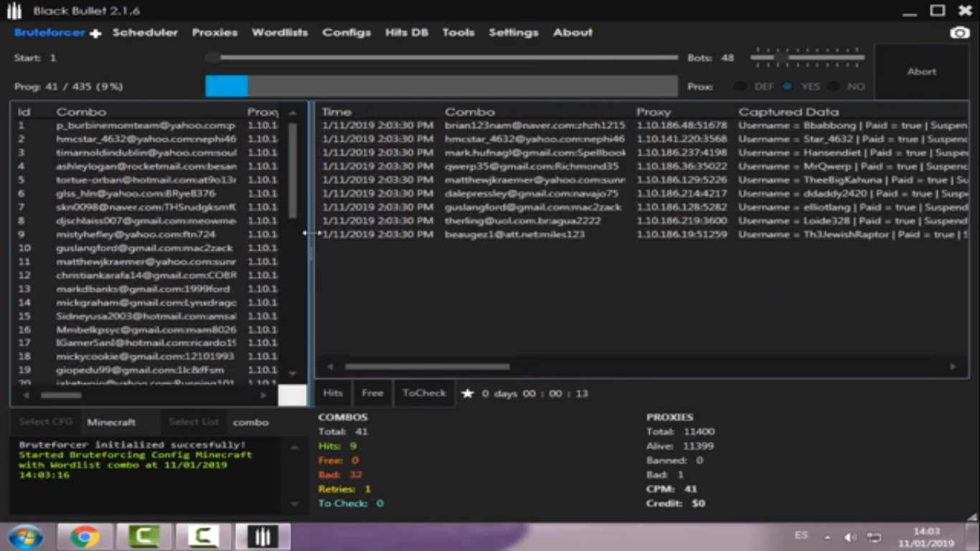Open the About page
Image resolution: width=980 pixels, height=551 pixels.
pos(573,33)
